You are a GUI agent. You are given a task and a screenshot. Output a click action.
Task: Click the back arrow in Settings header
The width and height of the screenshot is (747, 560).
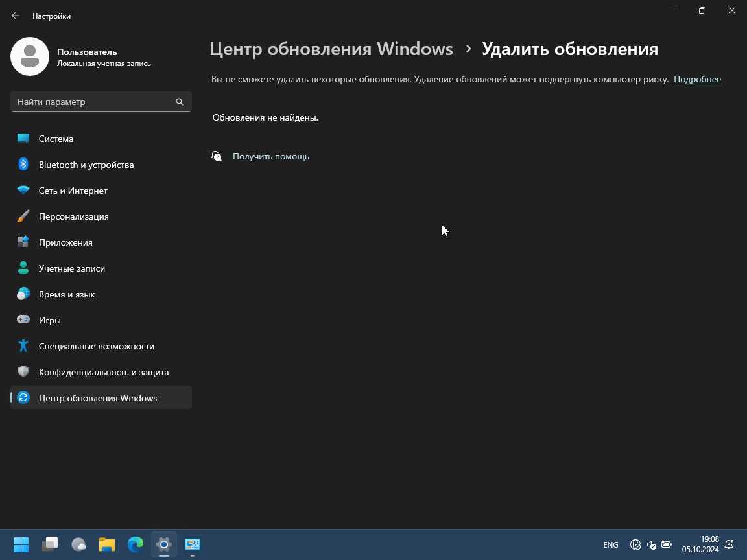tap(16, 16)
